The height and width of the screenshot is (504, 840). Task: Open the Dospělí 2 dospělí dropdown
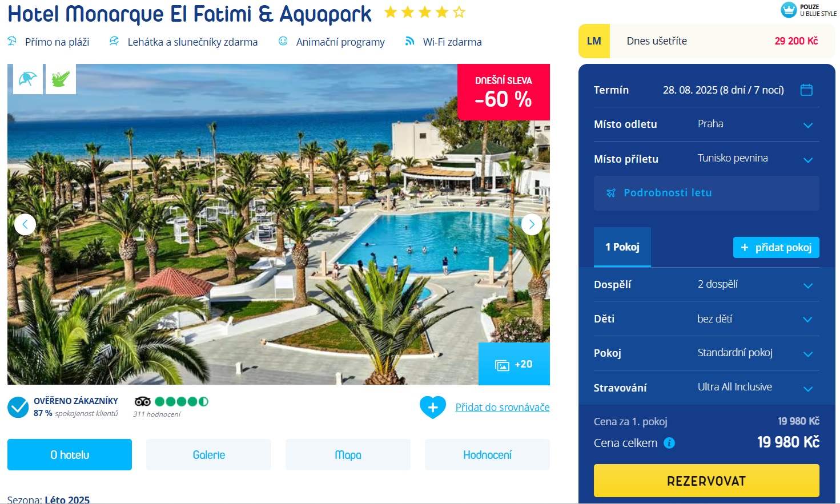click(x=706, y=284)
